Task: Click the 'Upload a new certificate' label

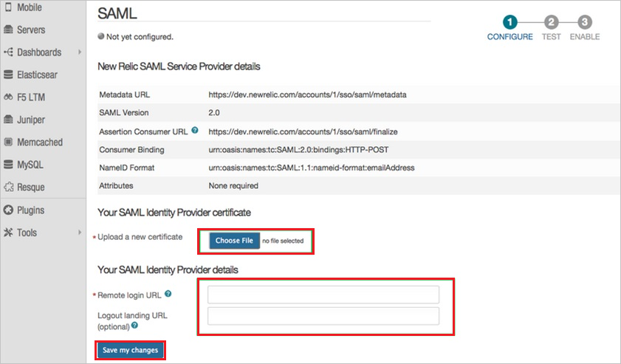Action: (x=140, y=237)
